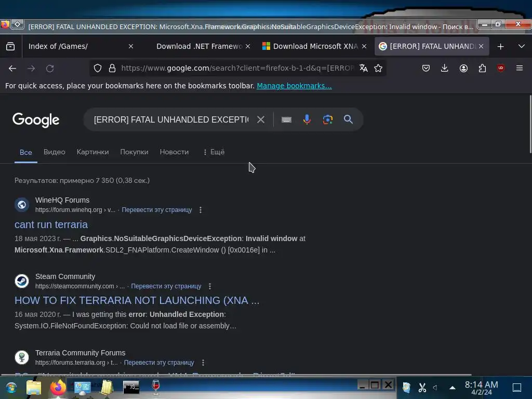Translate the Terraria Community Forums result page
The image size is (532, 399).
click(159, 362)
